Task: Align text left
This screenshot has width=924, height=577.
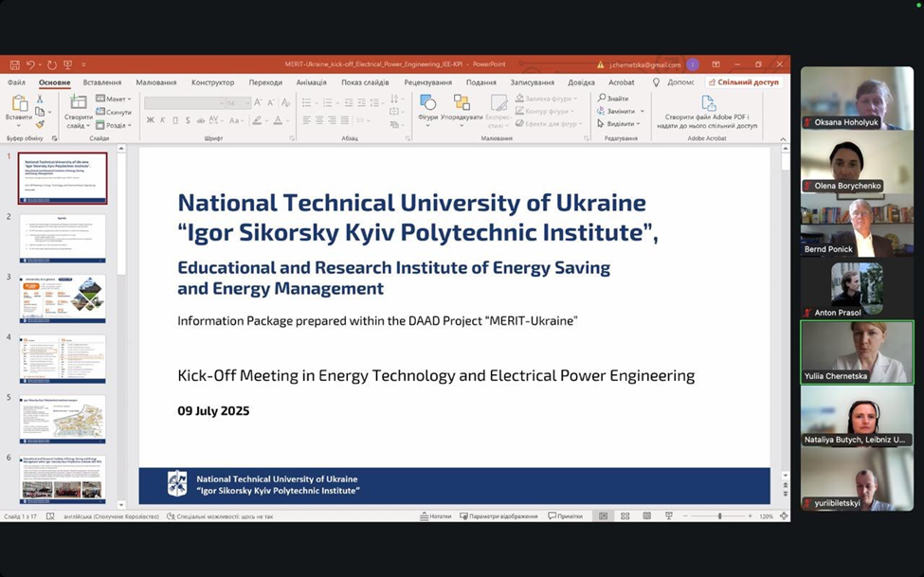Action: [x=306, y=120]
